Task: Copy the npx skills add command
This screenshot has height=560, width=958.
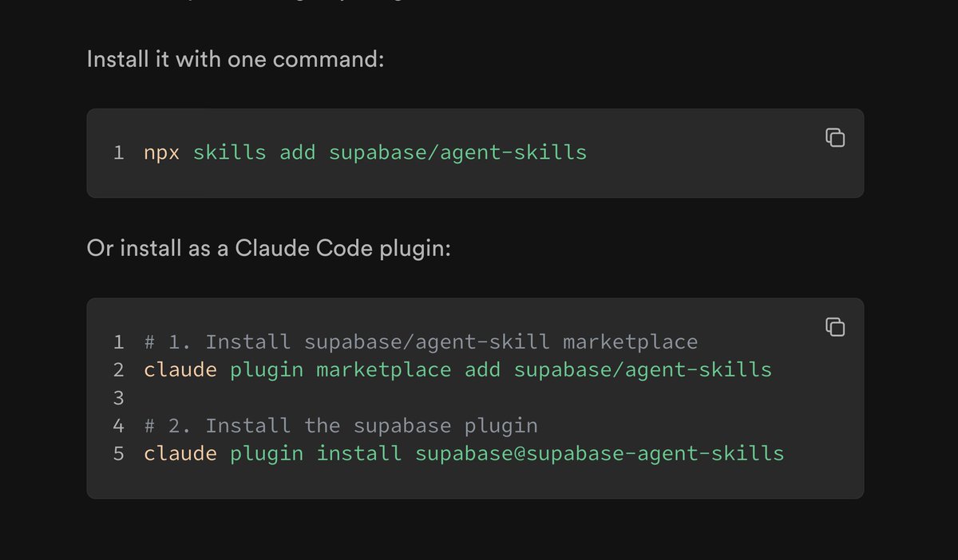Action: point(835,137)
